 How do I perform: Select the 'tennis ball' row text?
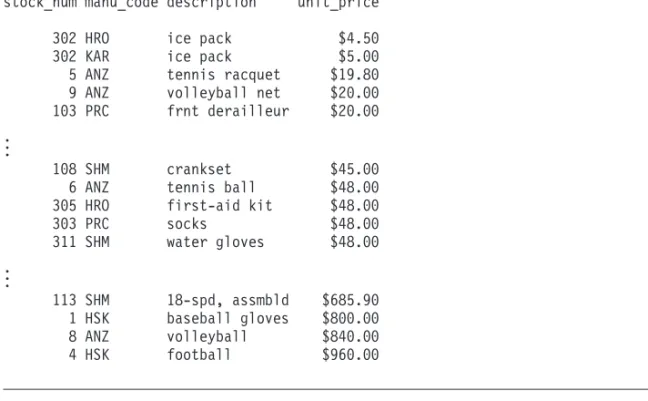(211, 187)
